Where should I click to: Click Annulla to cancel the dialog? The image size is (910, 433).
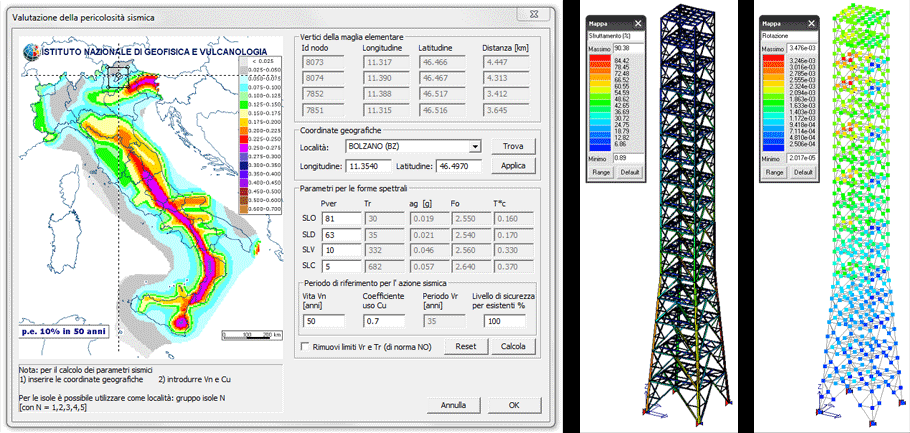point(452,405)
